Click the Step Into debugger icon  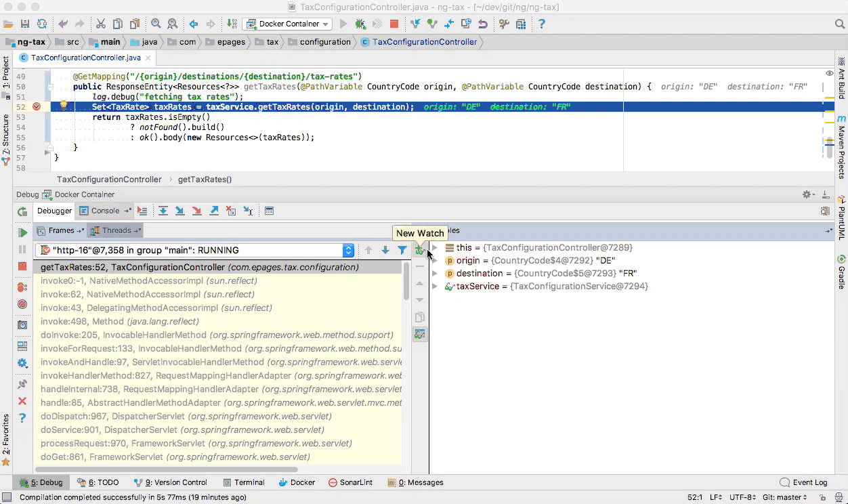[x=179, y=211]
